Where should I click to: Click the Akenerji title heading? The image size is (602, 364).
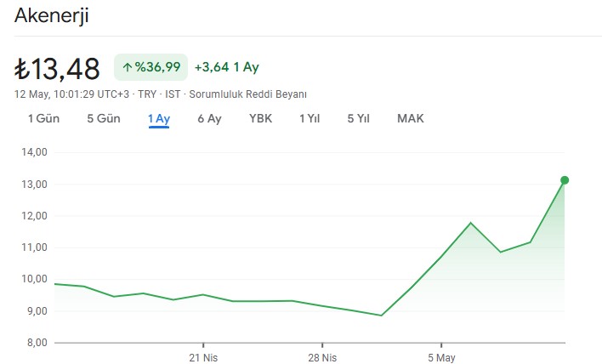52,16
